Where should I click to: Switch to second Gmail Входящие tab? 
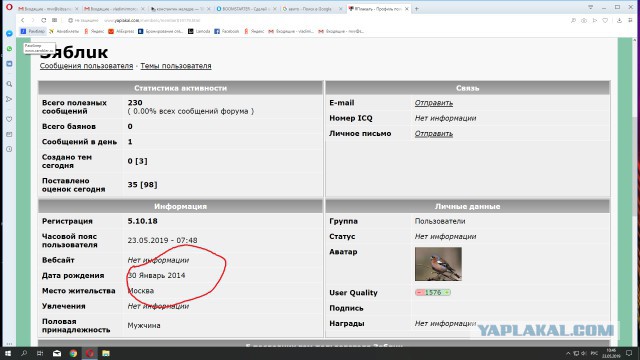pyautogui.click(x=114, y=9)
